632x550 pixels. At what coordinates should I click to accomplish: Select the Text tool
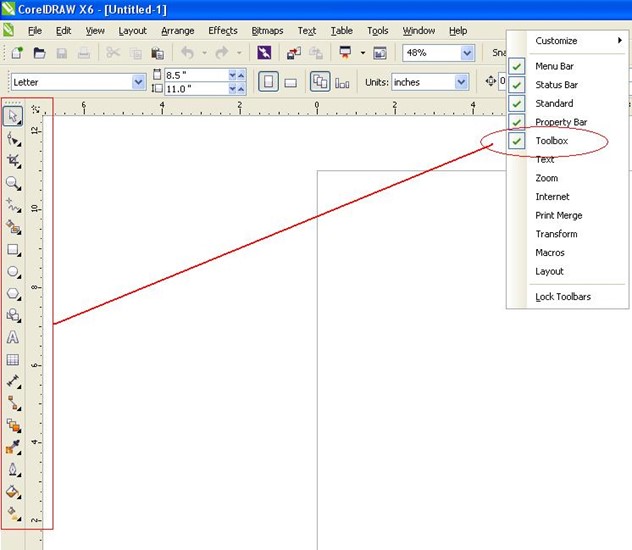(x=13, y=337)
